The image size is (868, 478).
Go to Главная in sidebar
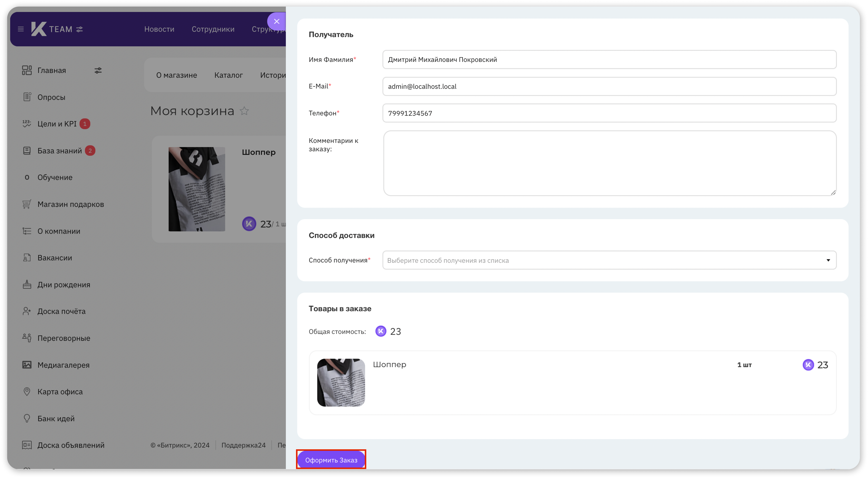pos(52,70)
